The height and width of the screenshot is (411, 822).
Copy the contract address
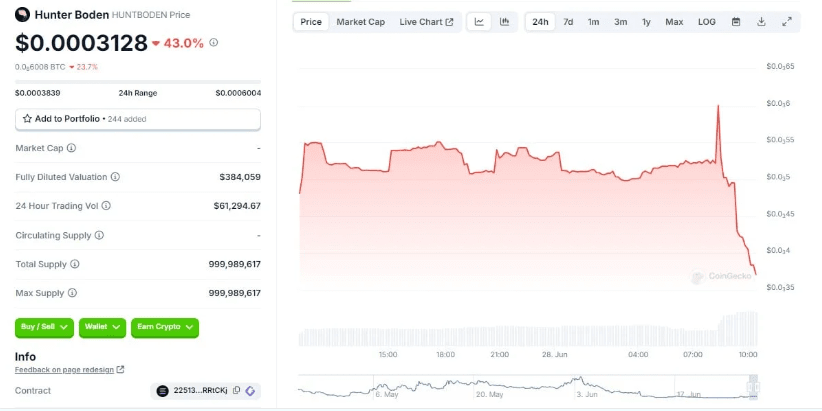click(x=236, y=390)
